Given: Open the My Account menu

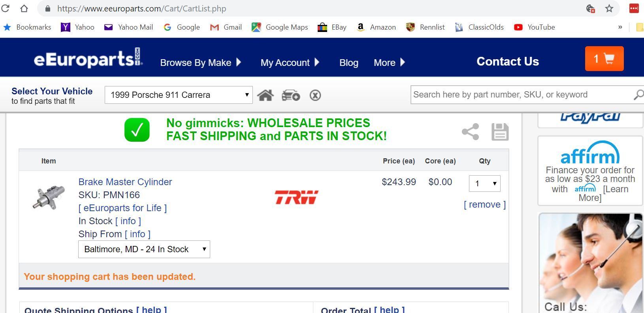Looking at the screenshot, I should (290, 62).
